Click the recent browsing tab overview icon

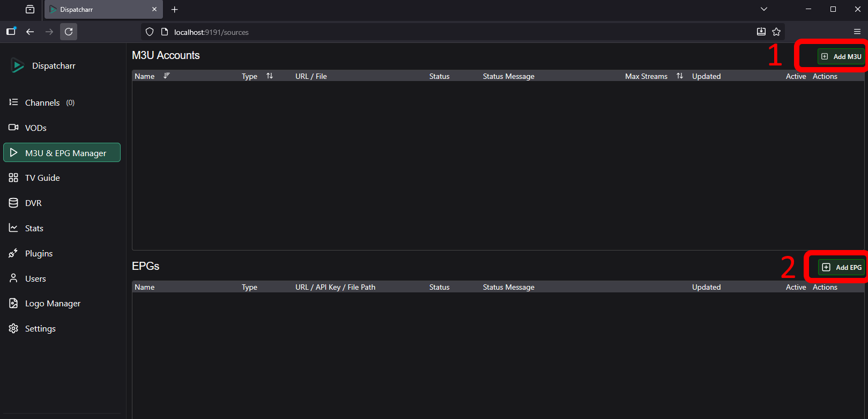(x=30, y=10)
